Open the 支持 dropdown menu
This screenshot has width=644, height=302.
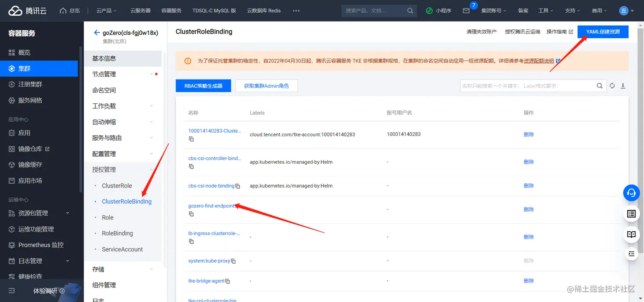[x=572, y=11]
